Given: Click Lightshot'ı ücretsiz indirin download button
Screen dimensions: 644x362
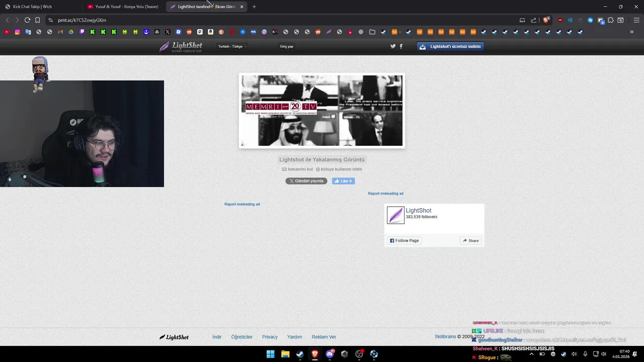Looking at the screenshot, I should (x=450, y=46).
